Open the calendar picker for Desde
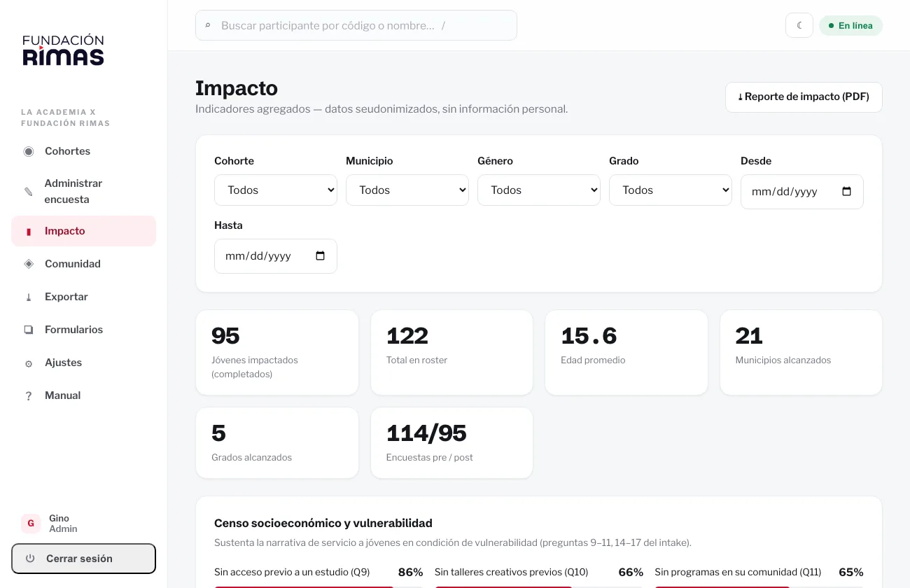This screenshot has width=910, height=588. (846, 191)
